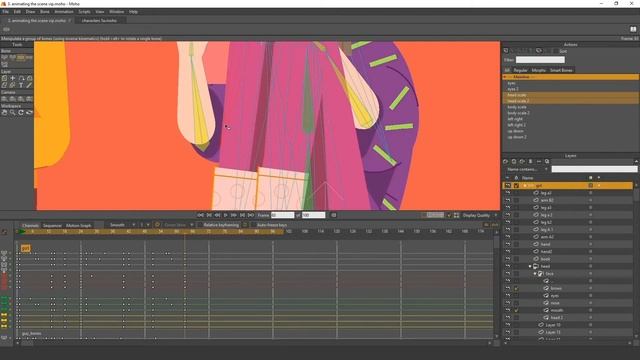Collapse the face layer group

click(535, 273)
